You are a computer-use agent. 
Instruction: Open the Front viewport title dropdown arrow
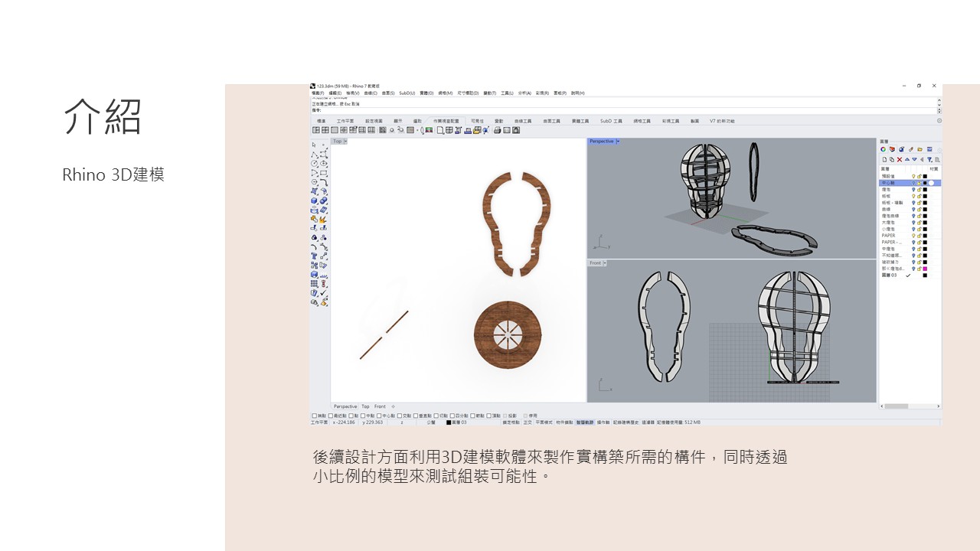605,263
